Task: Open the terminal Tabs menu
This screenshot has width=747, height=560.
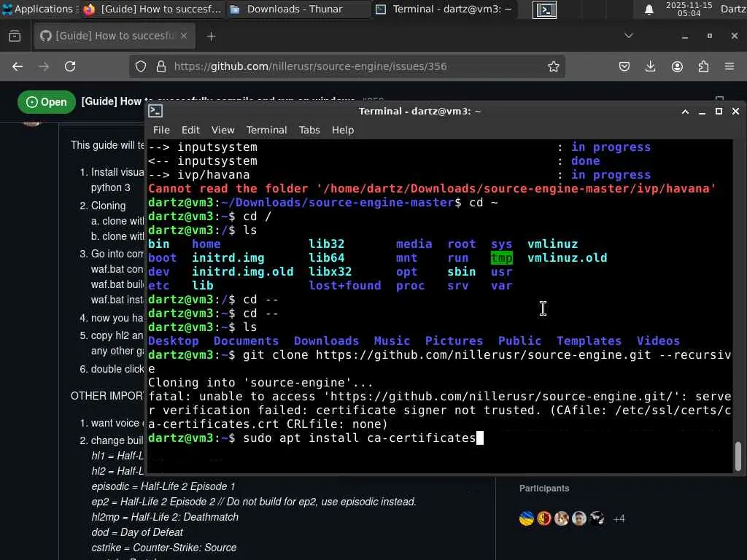Action: (309, 130)
